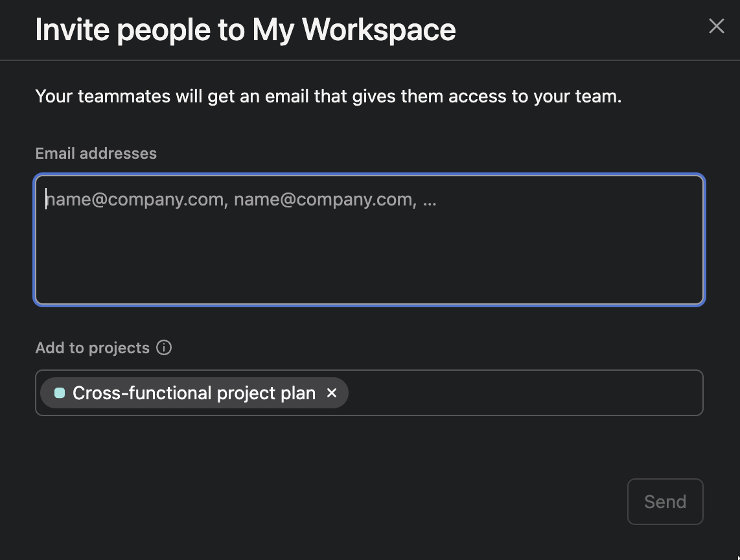
Task: Click the teammates email description text
Action: (328, 97)
